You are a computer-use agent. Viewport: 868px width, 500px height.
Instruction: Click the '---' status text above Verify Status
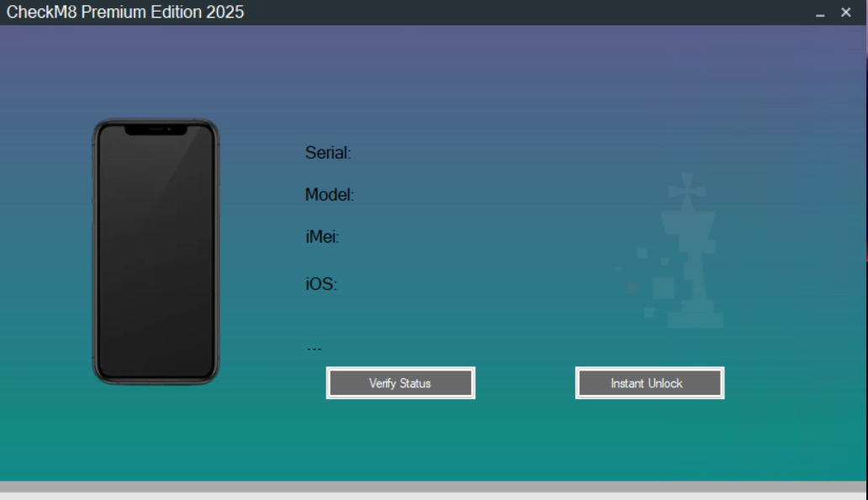click(314, 348)
